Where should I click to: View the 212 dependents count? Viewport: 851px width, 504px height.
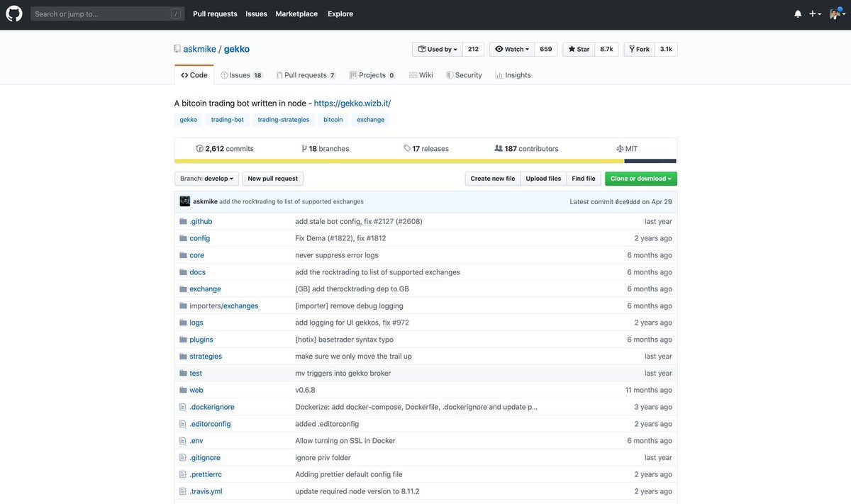pyautogui.click(x=473, y=49)
